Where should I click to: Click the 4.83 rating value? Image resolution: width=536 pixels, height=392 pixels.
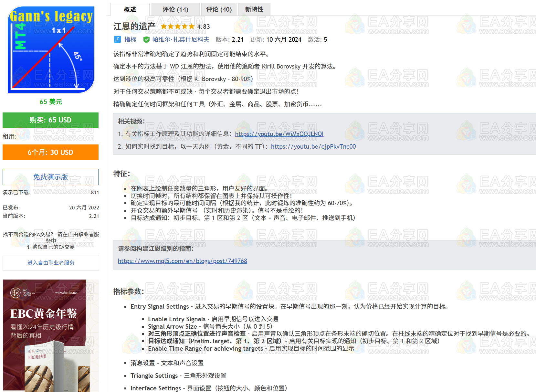[204, 26]
